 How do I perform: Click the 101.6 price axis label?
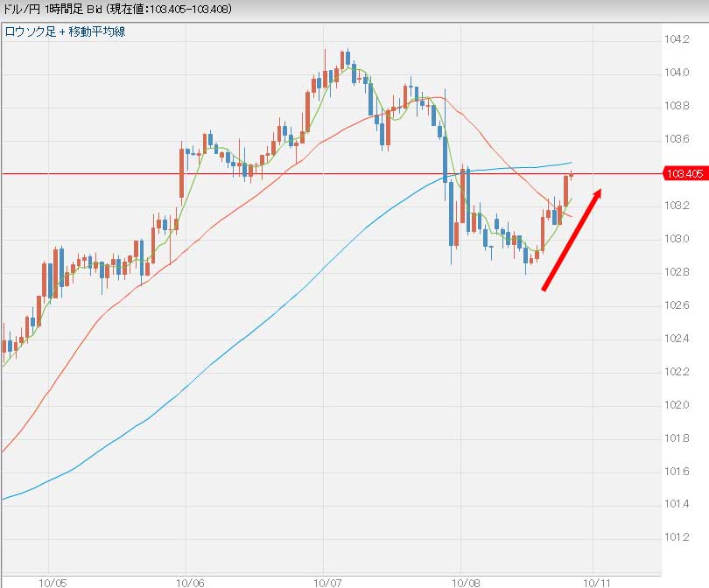coord(677,472)
